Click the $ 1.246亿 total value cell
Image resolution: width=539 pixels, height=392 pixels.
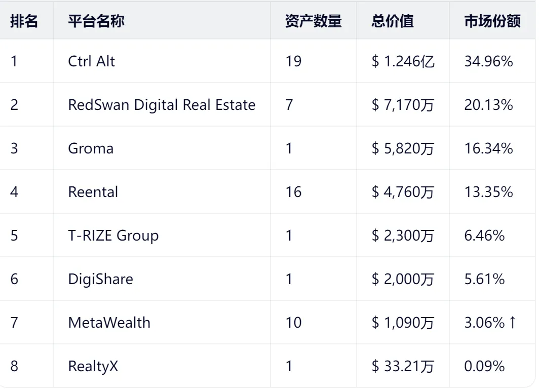[x=403, y=61]
